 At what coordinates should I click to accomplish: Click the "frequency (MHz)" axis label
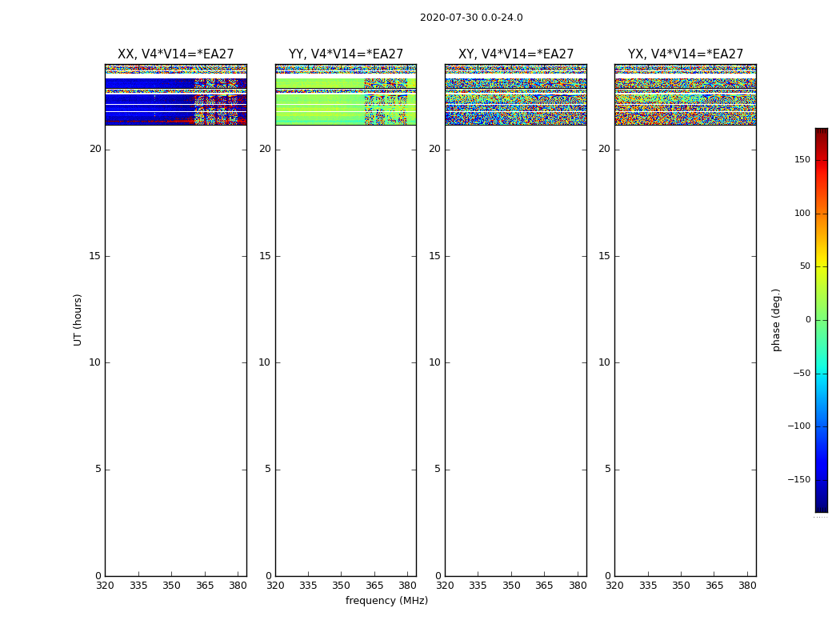click(x=386, y=601)
